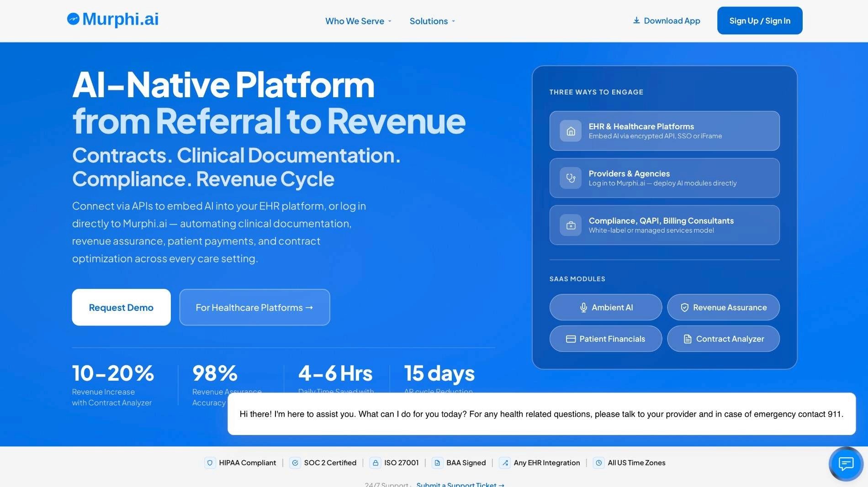Viewport: 868px width, 487px height.
Task: Click the 'Any EHR Integration' label
Action: [x=547, y=463]
